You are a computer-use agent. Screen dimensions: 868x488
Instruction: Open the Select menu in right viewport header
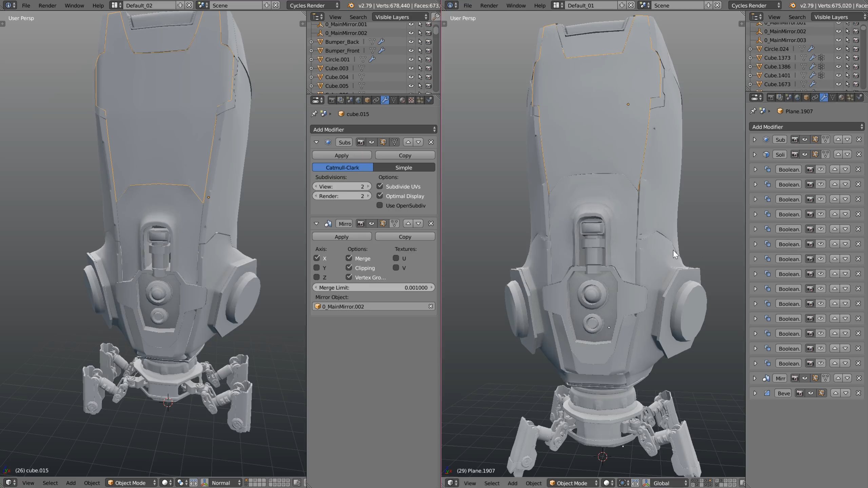click(x=492, y=483)
